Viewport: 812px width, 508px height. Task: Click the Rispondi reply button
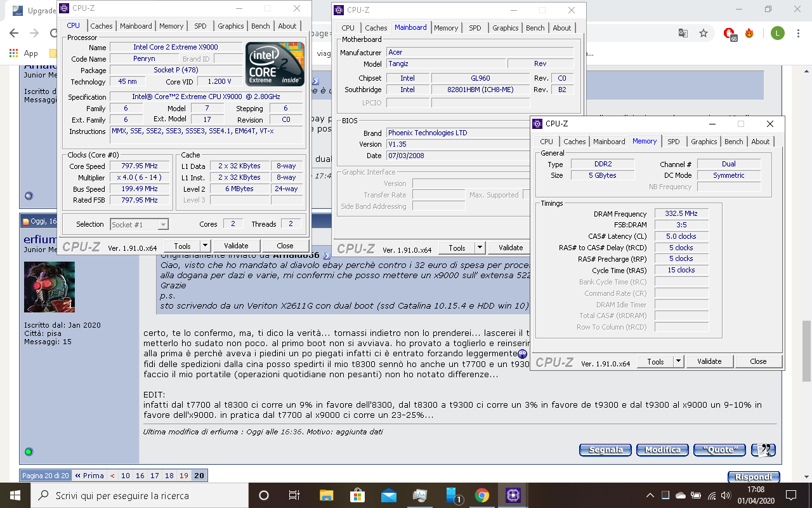pyautogui.click(x=754, y=477)
